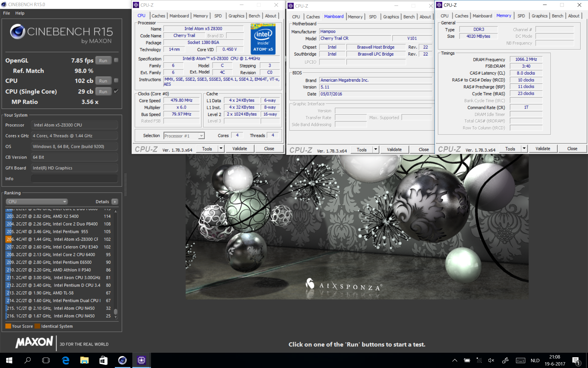The image size is (588, 368).
Task: Open File Explorer from taskbar
Action: pos(84,360)
